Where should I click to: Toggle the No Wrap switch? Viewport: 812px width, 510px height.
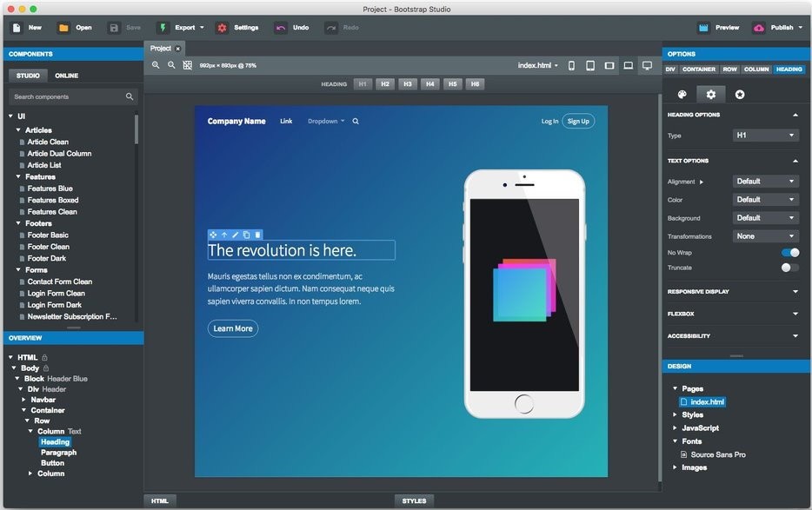tap(790, 253)
